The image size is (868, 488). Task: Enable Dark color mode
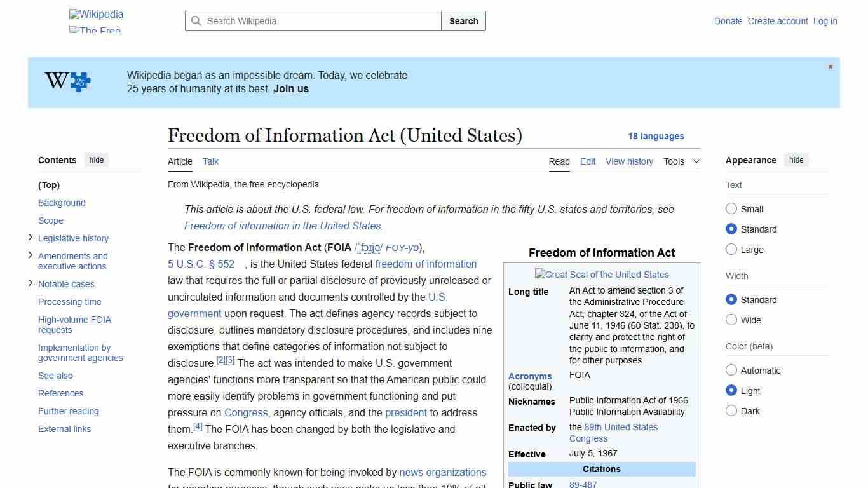(731, 411)
